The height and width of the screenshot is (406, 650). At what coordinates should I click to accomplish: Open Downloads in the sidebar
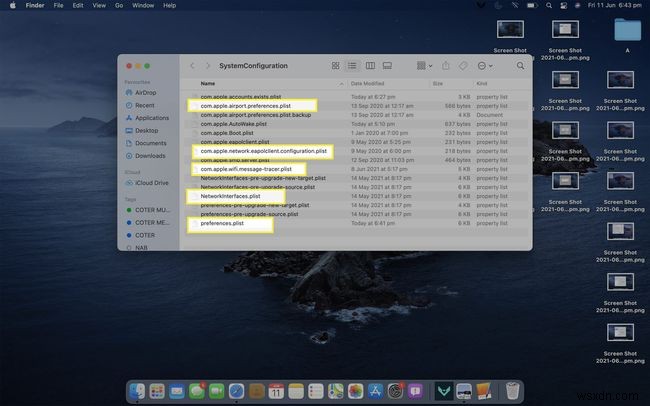(x=146, y=156)
